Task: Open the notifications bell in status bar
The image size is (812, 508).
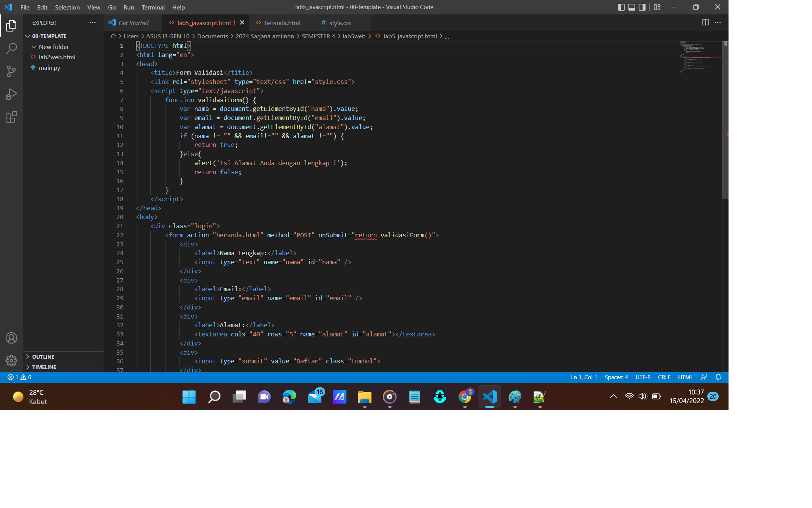Action: point(718,377)
